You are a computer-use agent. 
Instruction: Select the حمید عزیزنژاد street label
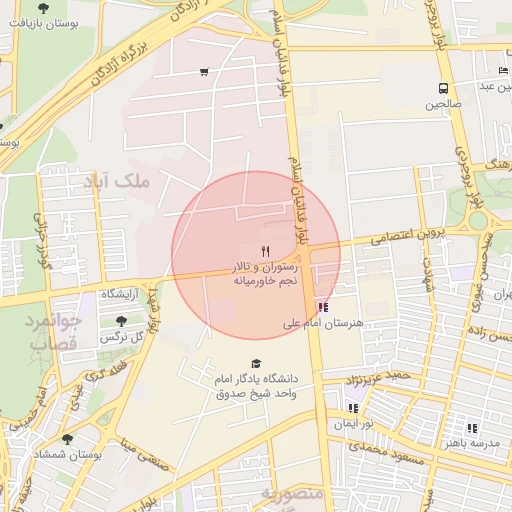(x=378, y=378)
